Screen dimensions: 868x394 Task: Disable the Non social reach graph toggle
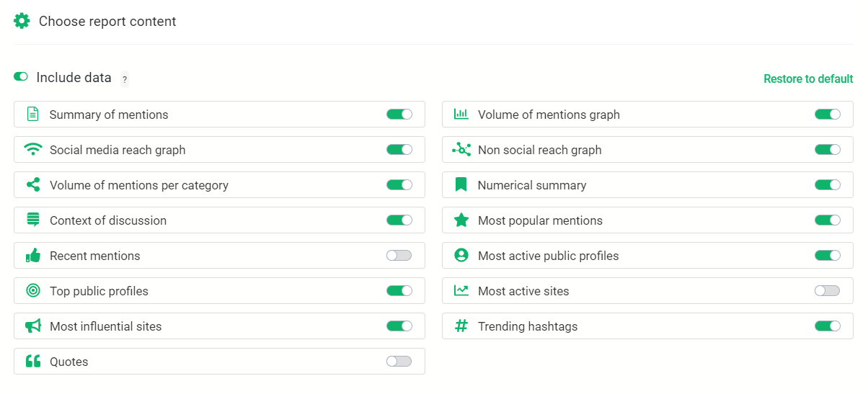click(827, 150)
